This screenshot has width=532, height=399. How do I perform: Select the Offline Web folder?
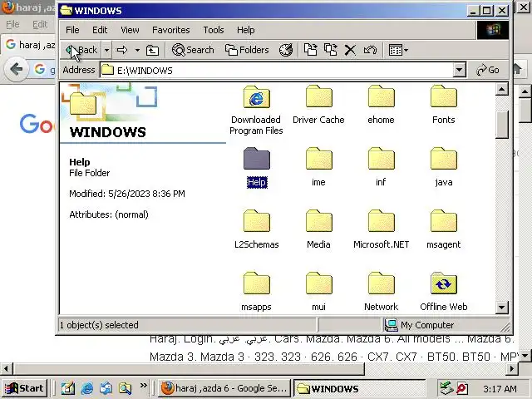point(443,292)
